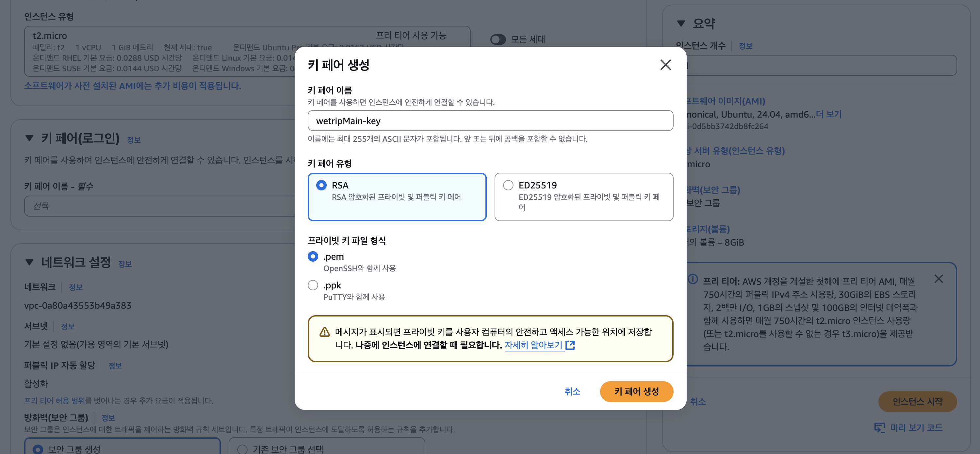Close the key pair creation dialog

point(665,65)
